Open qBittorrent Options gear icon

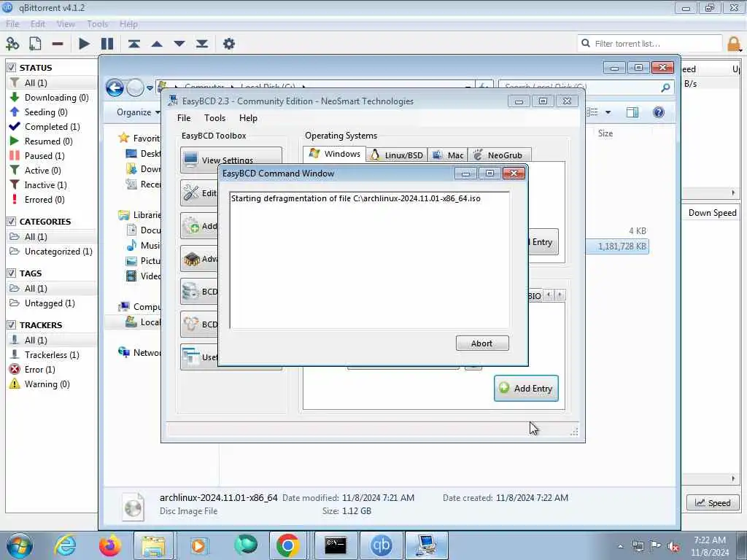pos(228,44)
